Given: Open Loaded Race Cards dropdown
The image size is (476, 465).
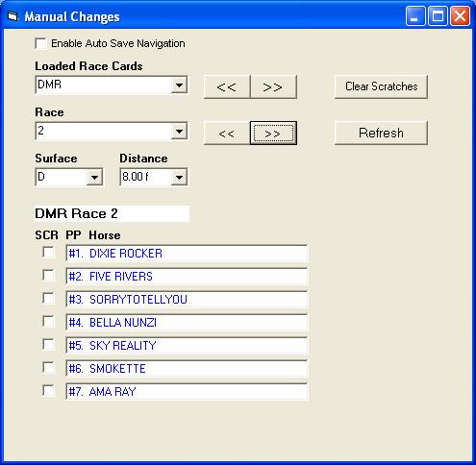Looking at the screenshot, I should click(179, 86).
